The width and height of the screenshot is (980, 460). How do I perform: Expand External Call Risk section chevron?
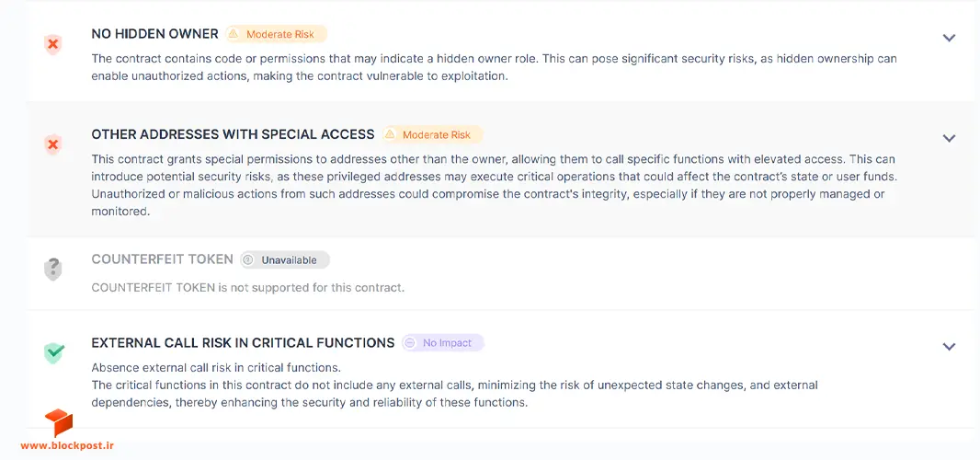(x=949, y=346)
